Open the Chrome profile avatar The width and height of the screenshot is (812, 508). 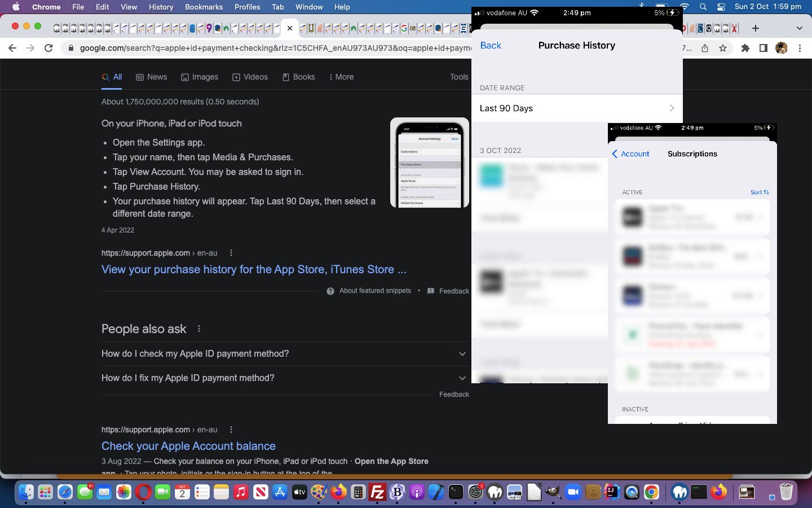pos(782,48)
